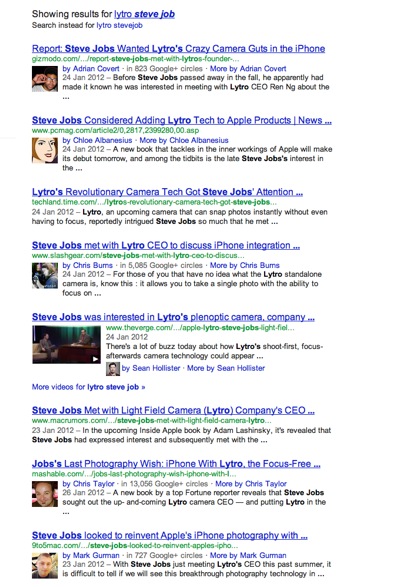Open Lytro's Revolutionary Camera Tech Time article
400x587 pixels.
coord(167,192)
